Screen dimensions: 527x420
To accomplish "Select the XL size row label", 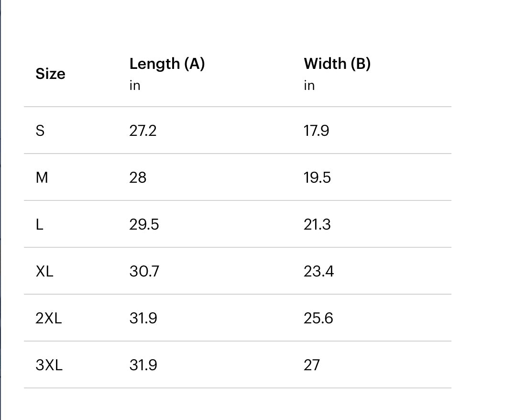I will click(x=44, y=271).
